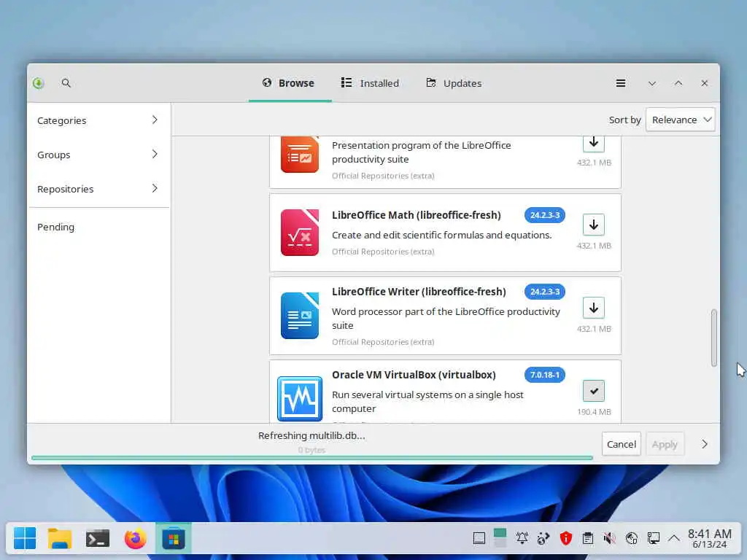Expand the Groups sidebar entry
Image resolution: width=747 pixels, height=560 pixels.
[98, 155]
